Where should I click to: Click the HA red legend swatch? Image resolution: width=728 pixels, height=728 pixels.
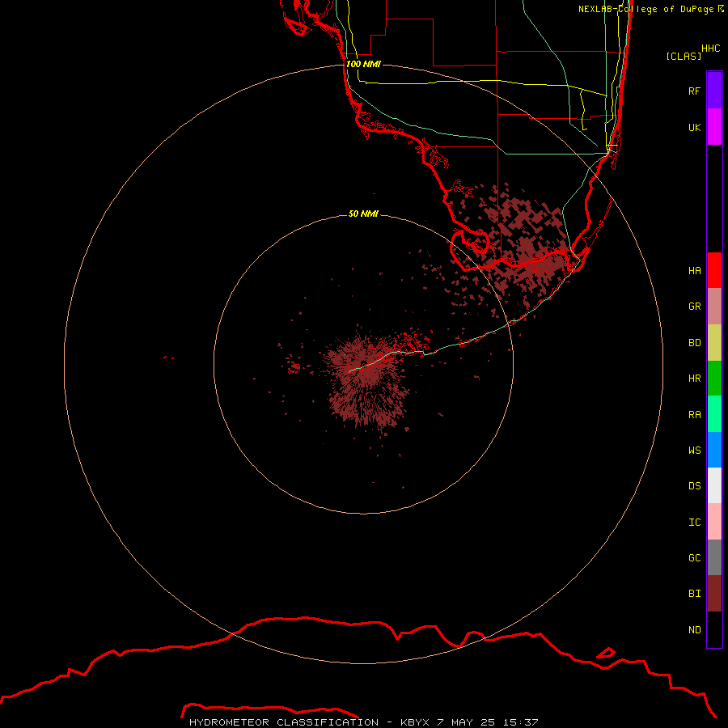(x=714, y=270)
